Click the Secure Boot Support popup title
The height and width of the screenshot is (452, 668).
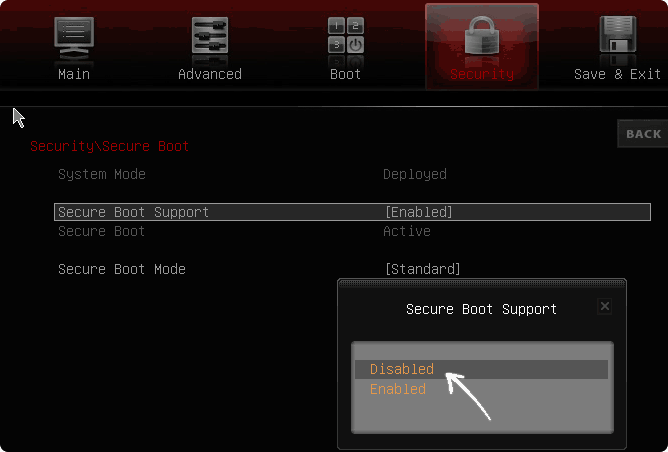click(481, 309)
